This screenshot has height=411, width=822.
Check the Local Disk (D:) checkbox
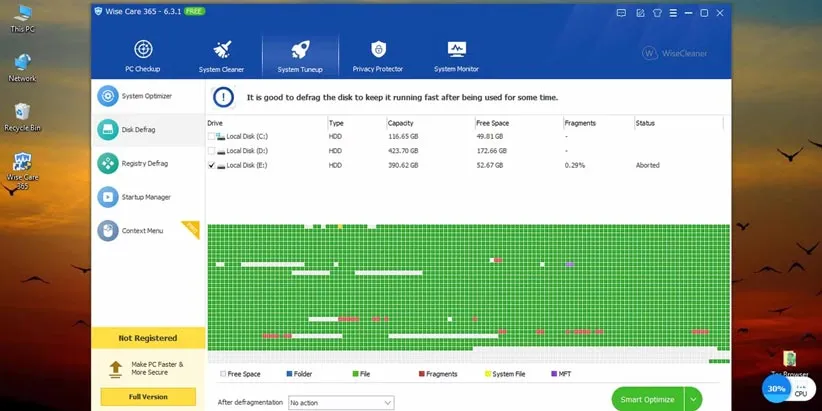point(212,150)
